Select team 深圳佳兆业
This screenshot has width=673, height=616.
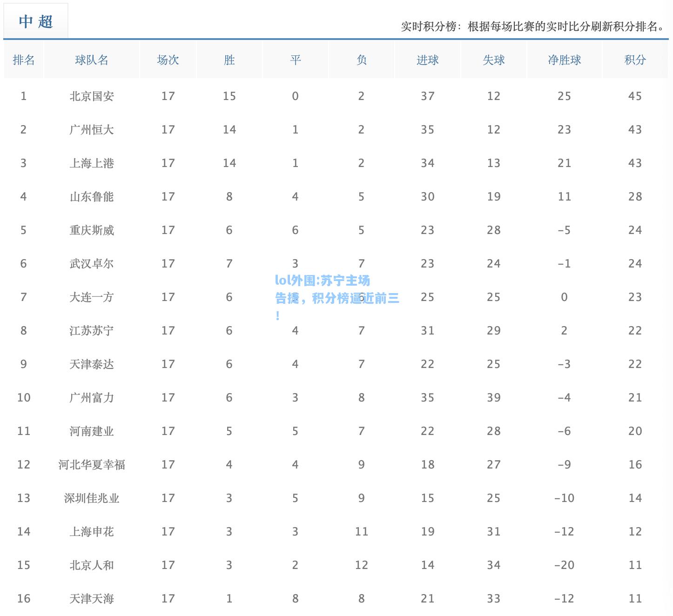92,498
